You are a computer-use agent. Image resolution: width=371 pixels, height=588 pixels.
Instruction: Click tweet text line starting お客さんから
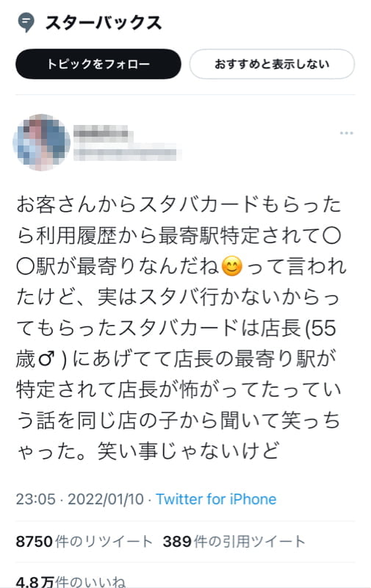pyautogui.click(x=179, y=205)
